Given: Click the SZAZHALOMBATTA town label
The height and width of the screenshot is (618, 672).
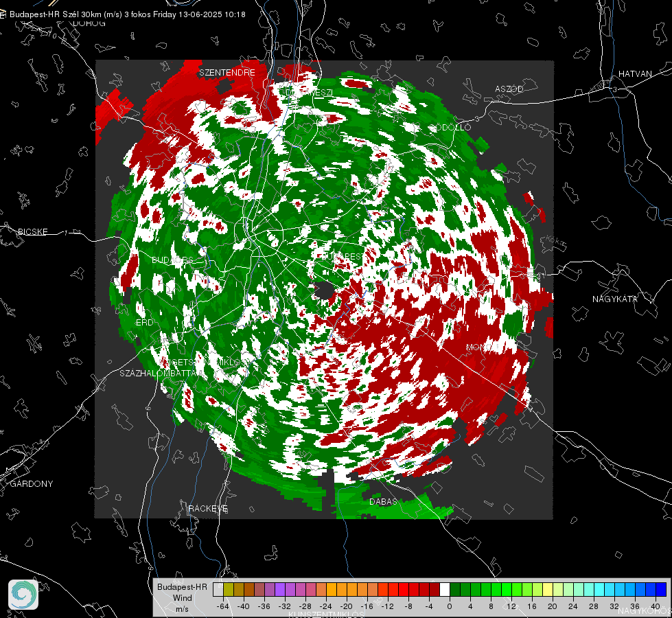Looking at the screenshot, I should point(159,373).
